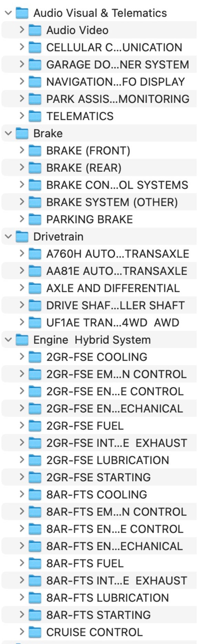The width and height of the screenshot is (219, 644).
Task: Click the 8AR-FTS FUEL folder icon
Action: pos(35,563)
